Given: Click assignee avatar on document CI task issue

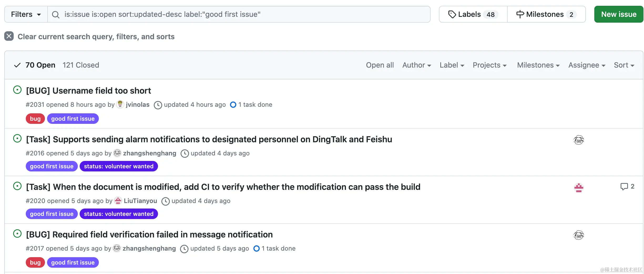Looking at the screenshot, I should (x=579, y=187).
